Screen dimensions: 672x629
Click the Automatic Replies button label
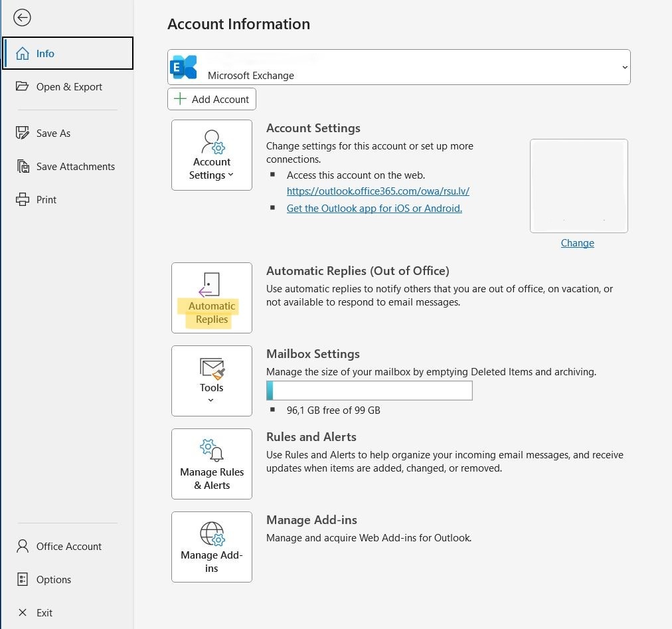(212, 313)
